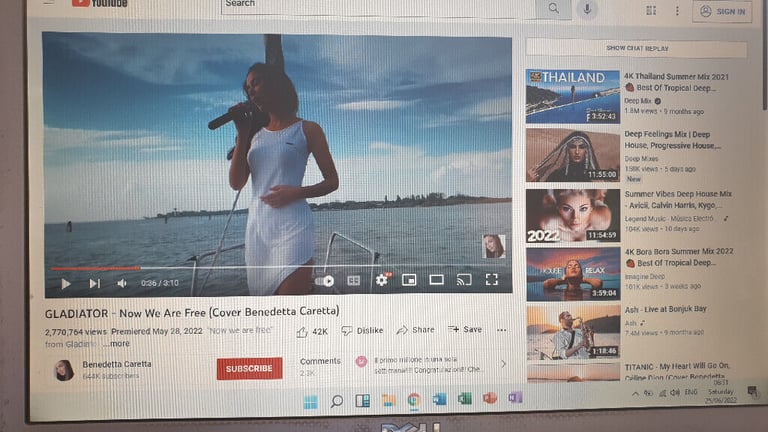768x432 pixels.
Task: Play the video
Action: 66,284
